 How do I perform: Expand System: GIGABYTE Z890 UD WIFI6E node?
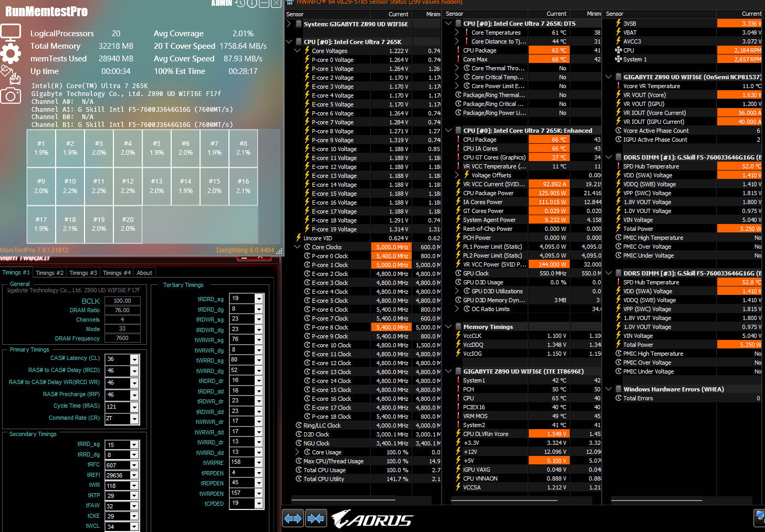click(289, 24)
